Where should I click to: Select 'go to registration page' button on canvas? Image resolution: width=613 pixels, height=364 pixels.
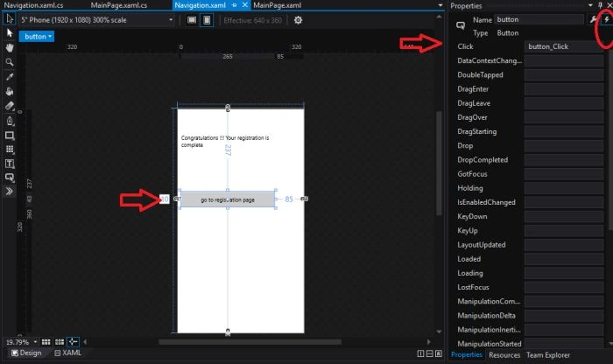click(228, 199)
